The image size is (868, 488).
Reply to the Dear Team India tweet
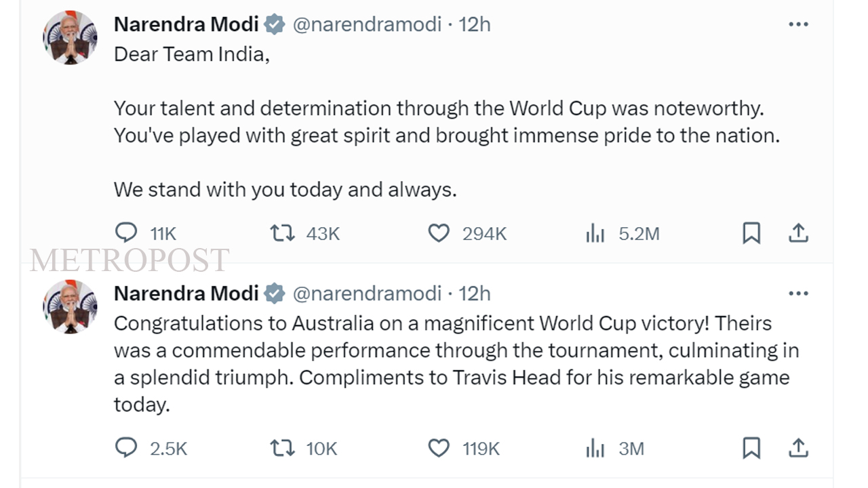[x=126, y=233]
